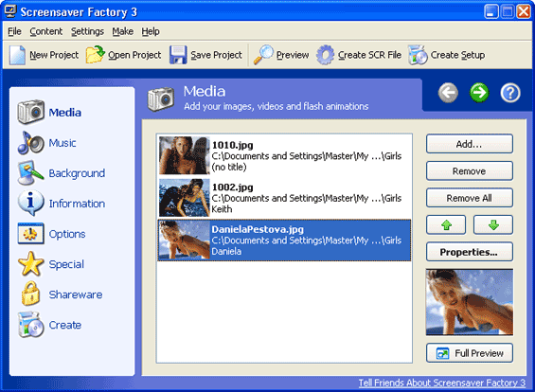535x392 pixels.
Task: Move selected item down with green arrow
Action: tap(493, 224)
